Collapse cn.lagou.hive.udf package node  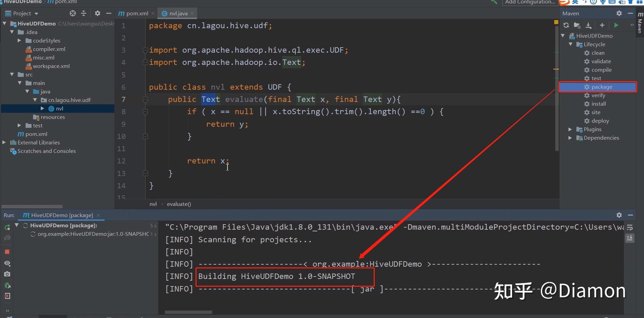(35, 100)
